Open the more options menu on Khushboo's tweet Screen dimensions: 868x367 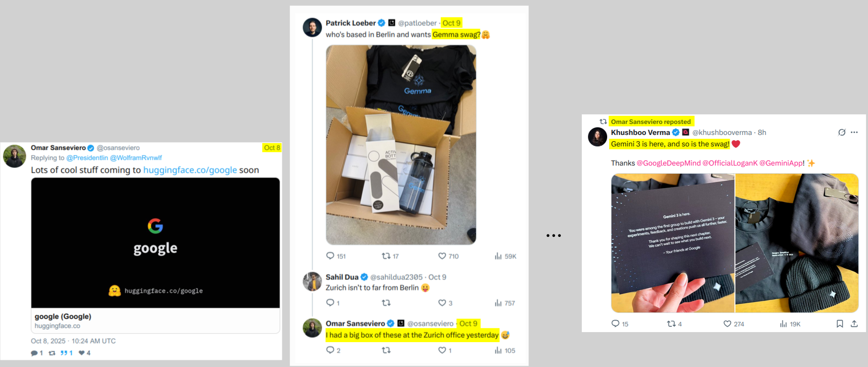pyautogui.click(x=854, y=133)
